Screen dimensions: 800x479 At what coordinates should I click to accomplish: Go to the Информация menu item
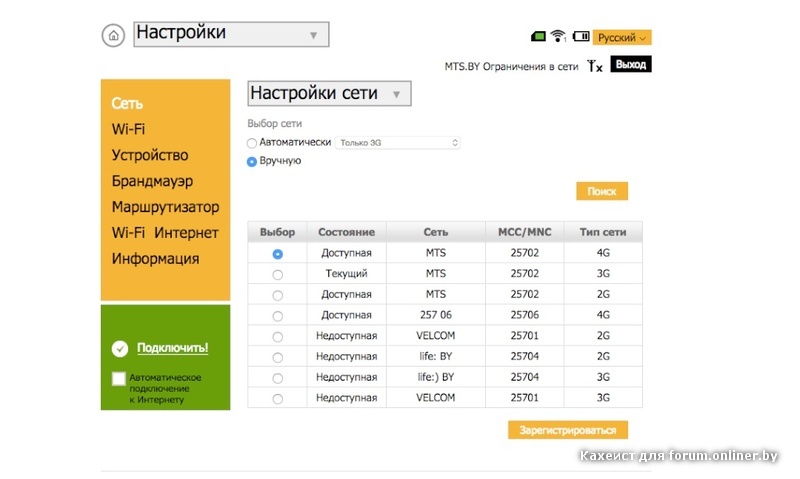pyautogui.click(x=155, y=259)
